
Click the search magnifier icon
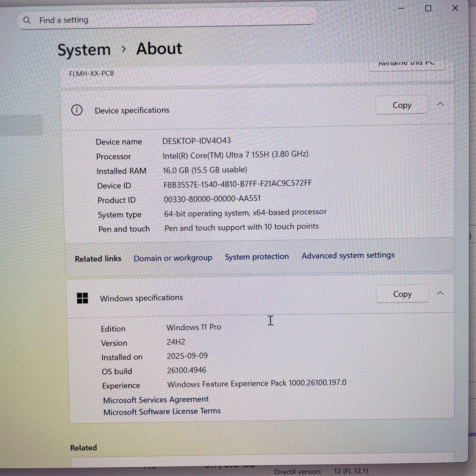click(27, 20)
